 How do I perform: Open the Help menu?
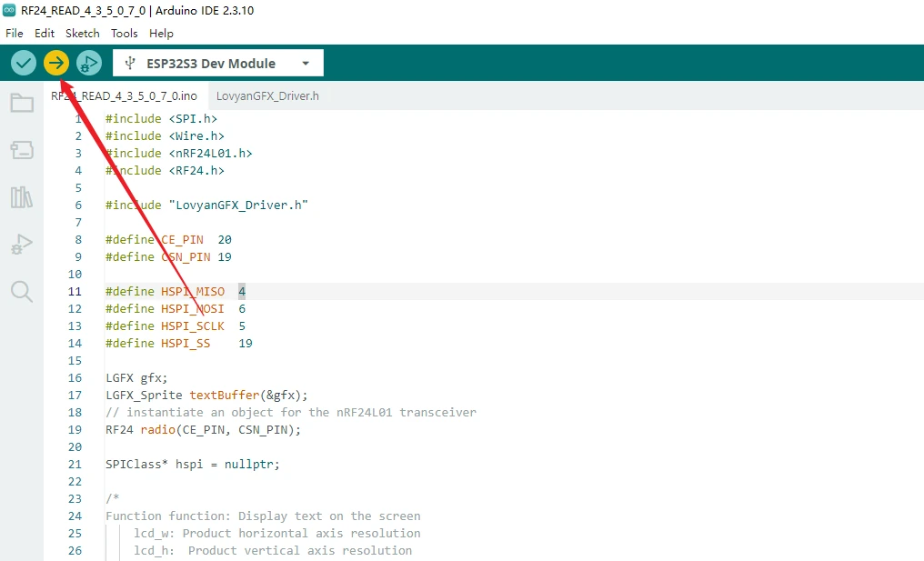(x=161, y=33)
